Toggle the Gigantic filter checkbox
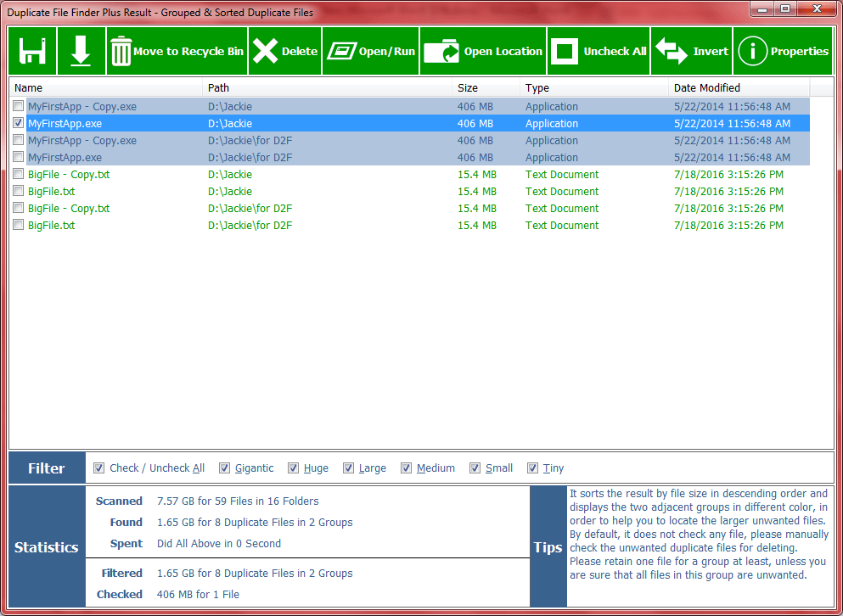Image resolution: width=843 pixels, height=616 pixels. pyautogui.click(x=225, y=468)
